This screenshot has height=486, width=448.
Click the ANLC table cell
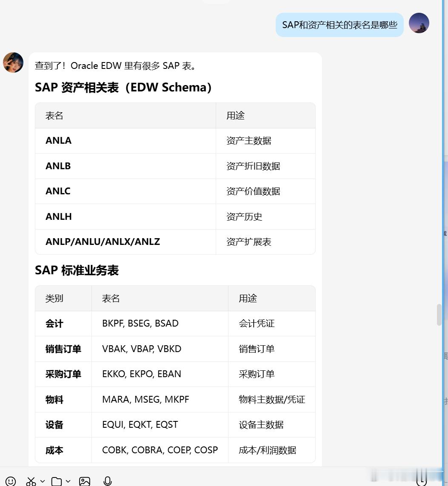[125, 191]
